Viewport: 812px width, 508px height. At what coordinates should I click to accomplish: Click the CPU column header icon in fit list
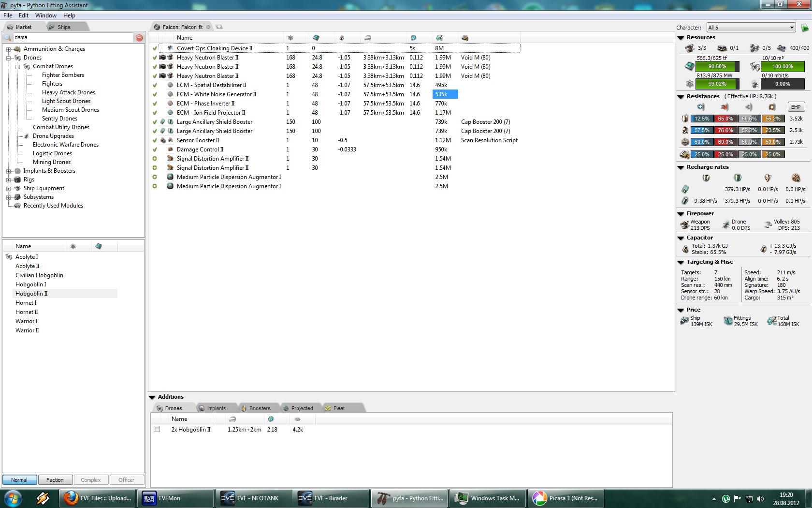316,38
